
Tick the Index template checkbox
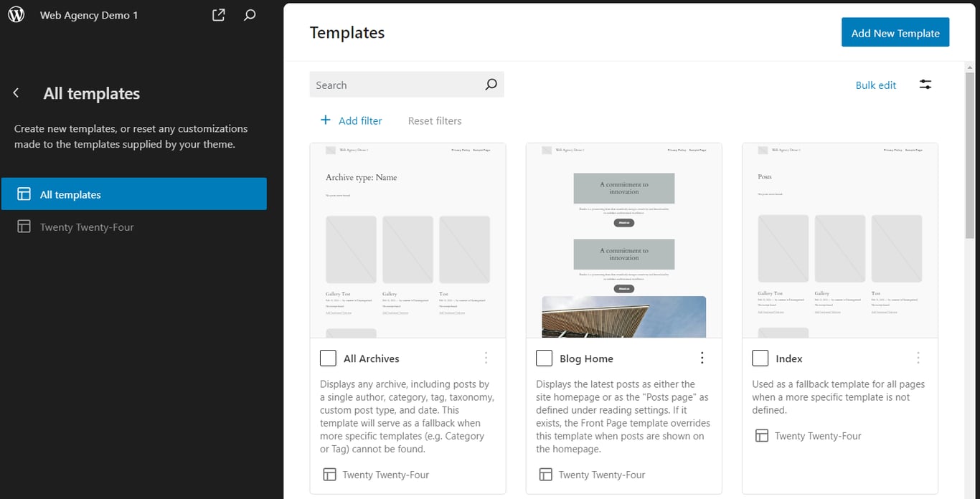(x=760, y=357)
